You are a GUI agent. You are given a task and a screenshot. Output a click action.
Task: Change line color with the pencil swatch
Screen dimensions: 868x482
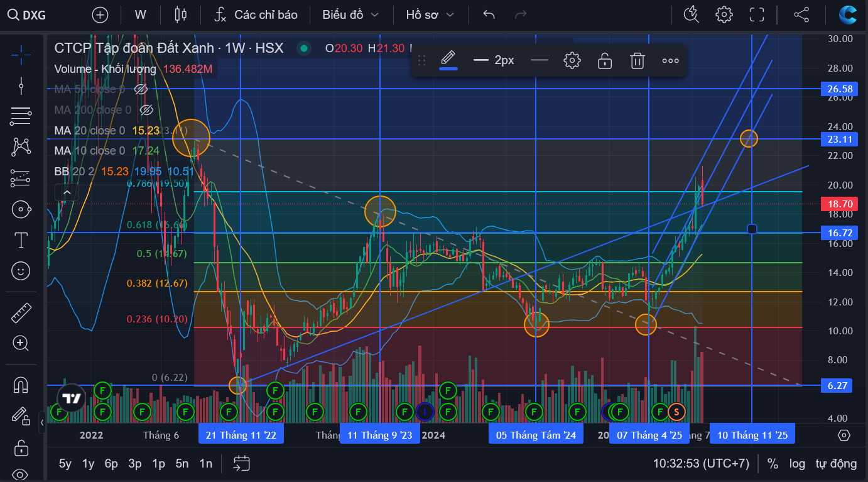448,60
